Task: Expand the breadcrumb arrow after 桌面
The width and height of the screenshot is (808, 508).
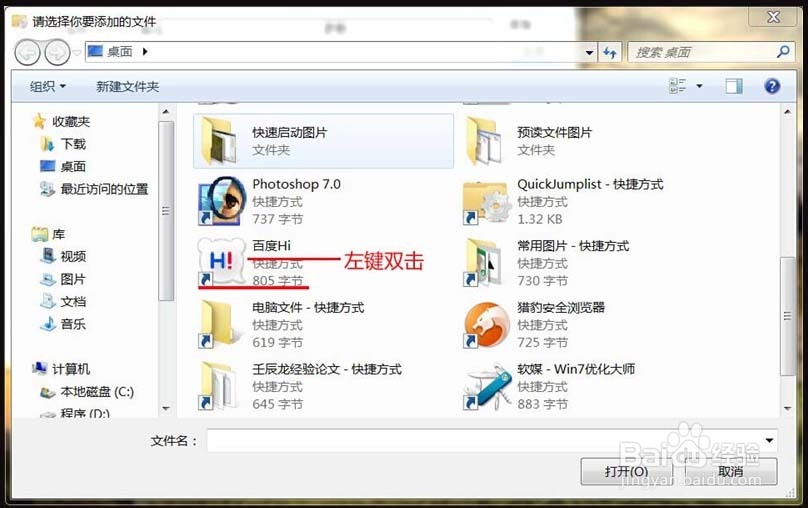Action: coord(145,52)
